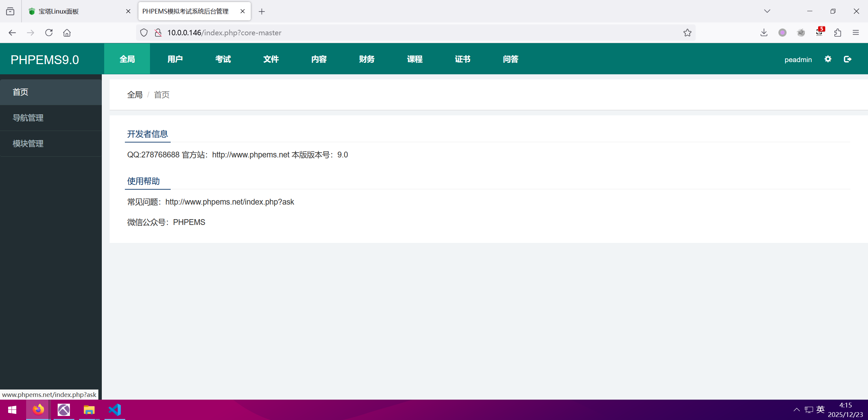Open 模块管理 in the sidebar

(x=51, y=144)
